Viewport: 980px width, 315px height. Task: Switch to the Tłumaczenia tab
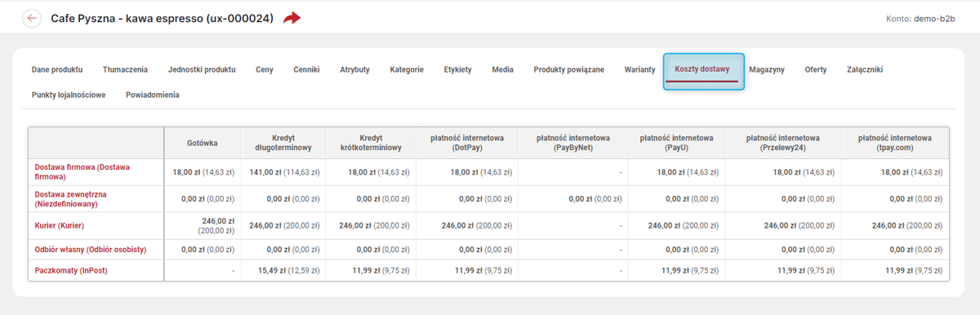tap(126, 70)
